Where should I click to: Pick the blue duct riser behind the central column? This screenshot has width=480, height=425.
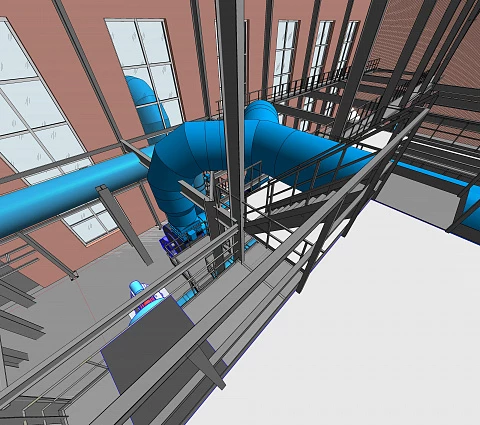click(x=262, y=112)
